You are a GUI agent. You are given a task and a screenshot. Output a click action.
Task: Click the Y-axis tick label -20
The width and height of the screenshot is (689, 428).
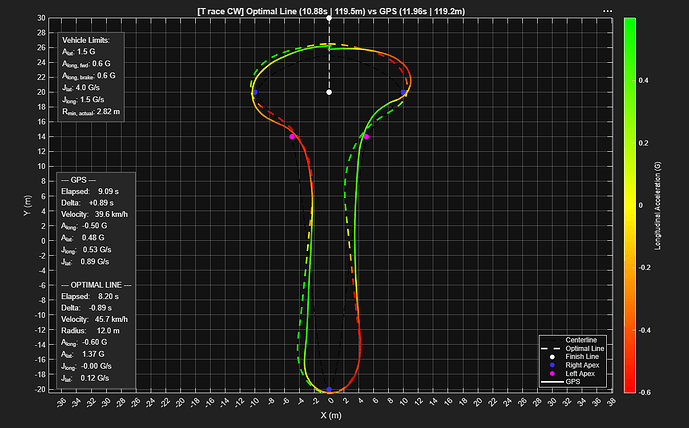pyautogui.click(x=39, y=389)
